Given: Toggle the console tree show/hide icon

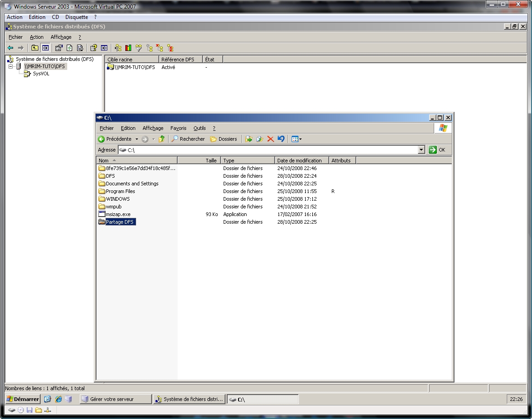Looking at the screenshot, I should (45, 48).
